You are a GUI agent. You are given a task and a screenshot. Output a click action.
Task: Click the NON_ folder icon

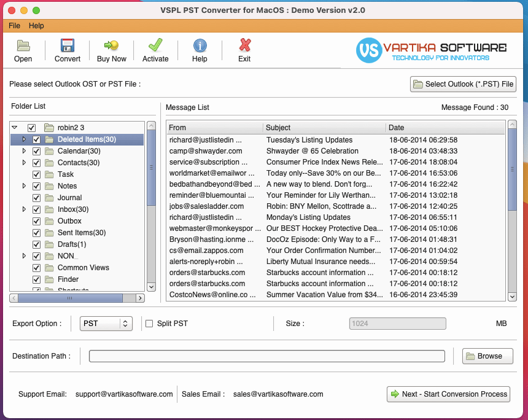pyautogui.click(x=49, y=256)
